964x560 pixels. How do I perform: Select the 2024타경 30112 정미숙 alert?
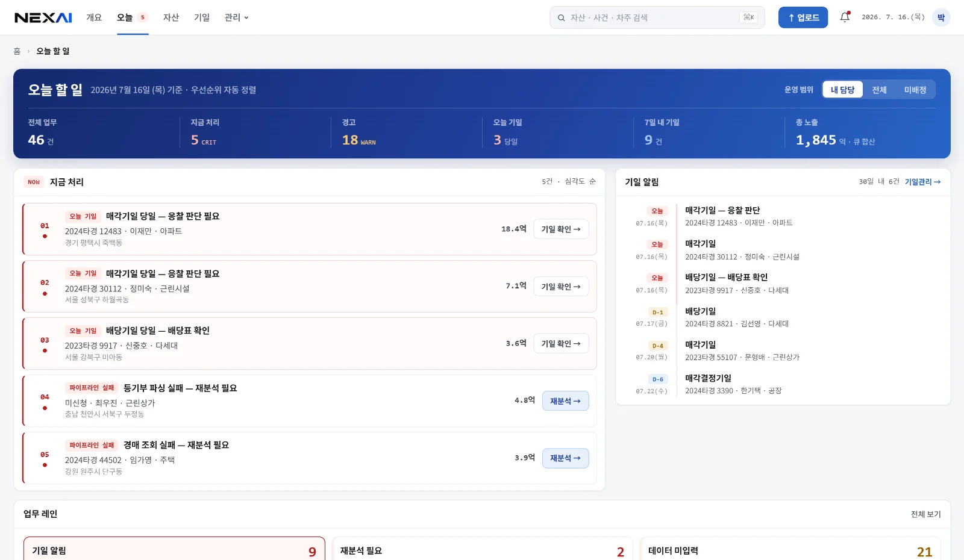(x=783, y=250)
